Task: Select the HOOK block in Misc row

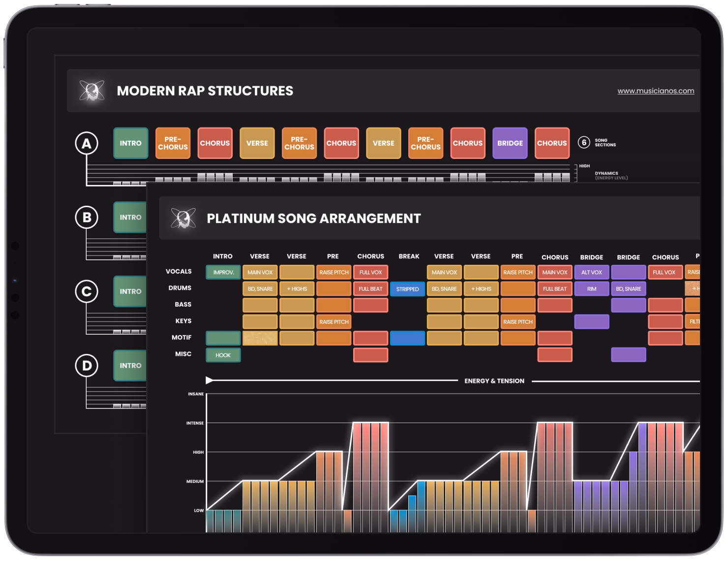Action: pyautogui.click(x=223, y=355)
